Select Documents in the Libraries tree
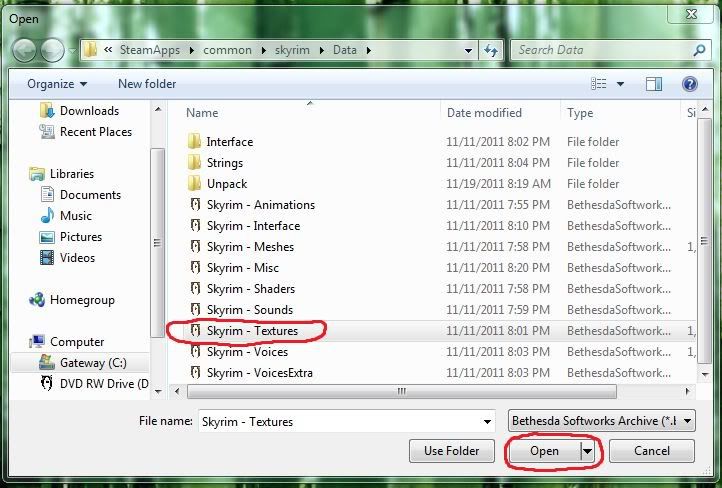 (90, 195)
